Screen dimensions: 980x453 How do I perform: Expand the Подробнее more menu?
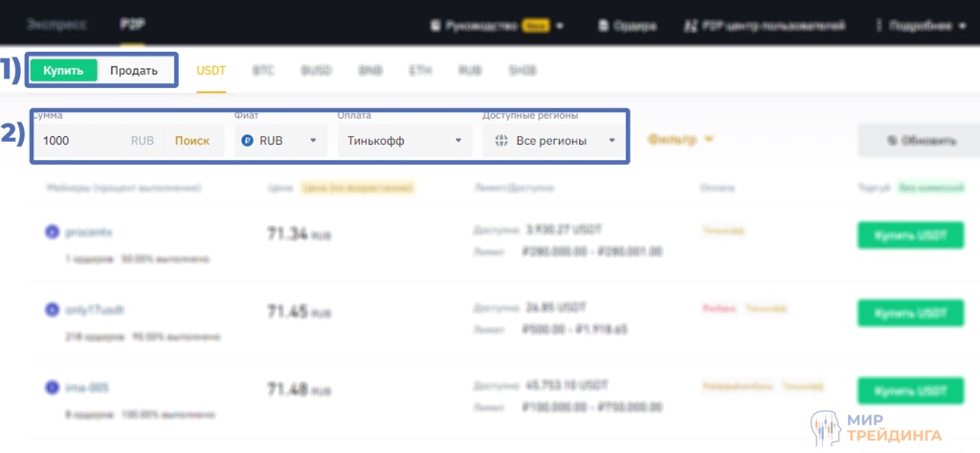(x=922, y=26)
